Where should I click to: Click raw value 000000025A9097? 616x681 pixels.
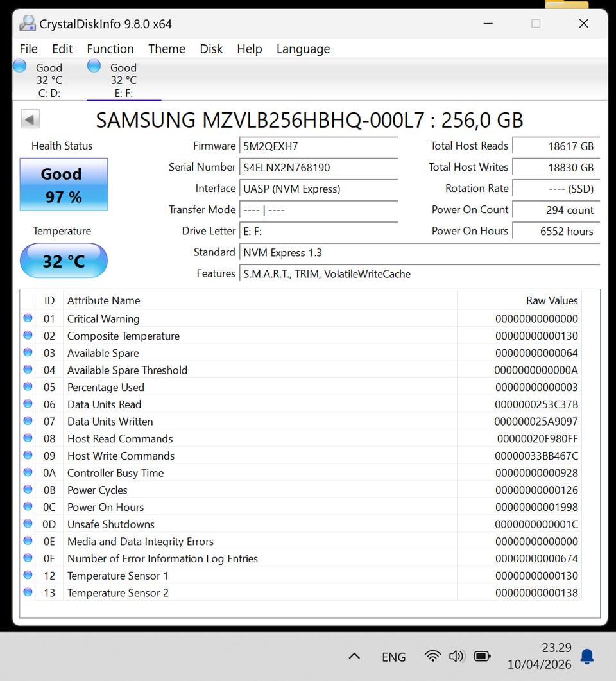[536, 422]
